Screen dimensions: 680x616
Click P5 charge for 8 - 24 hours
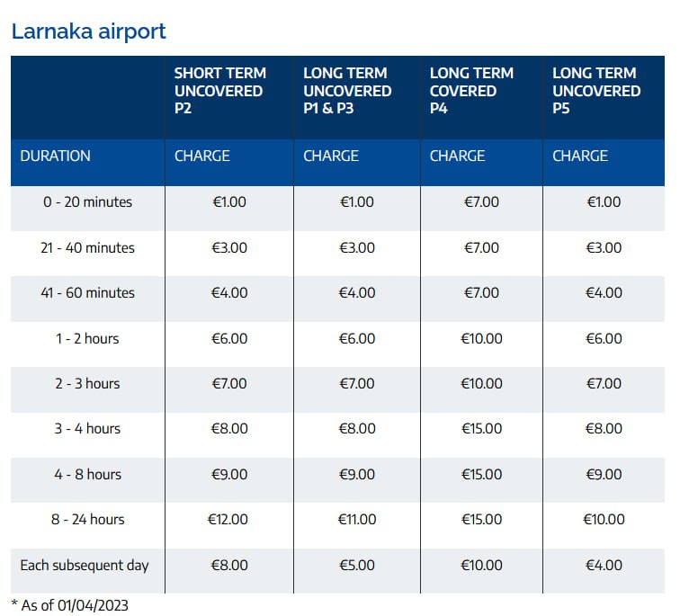(x=603, y=520)
